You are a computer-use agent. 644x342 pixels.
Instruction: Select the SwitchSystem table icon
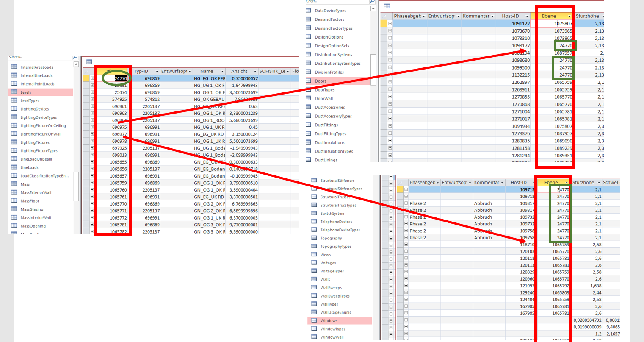click(x=314, y=213)
